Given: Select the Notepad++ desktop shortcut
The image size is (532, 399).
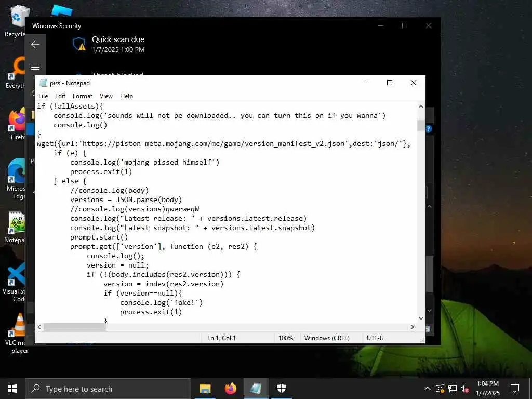Looking at the screenshot, I should coord(15,227).
